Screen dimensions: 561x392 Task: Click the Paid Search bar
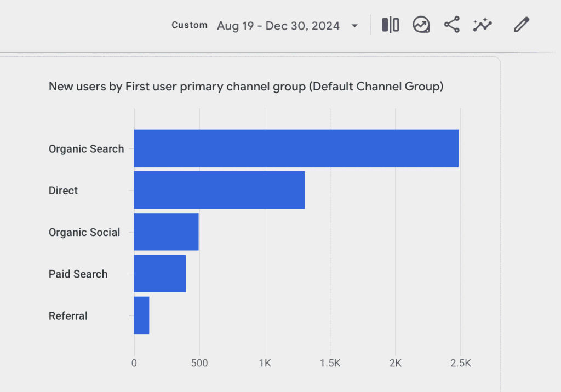pyautogui.click(x=160, y=274)
